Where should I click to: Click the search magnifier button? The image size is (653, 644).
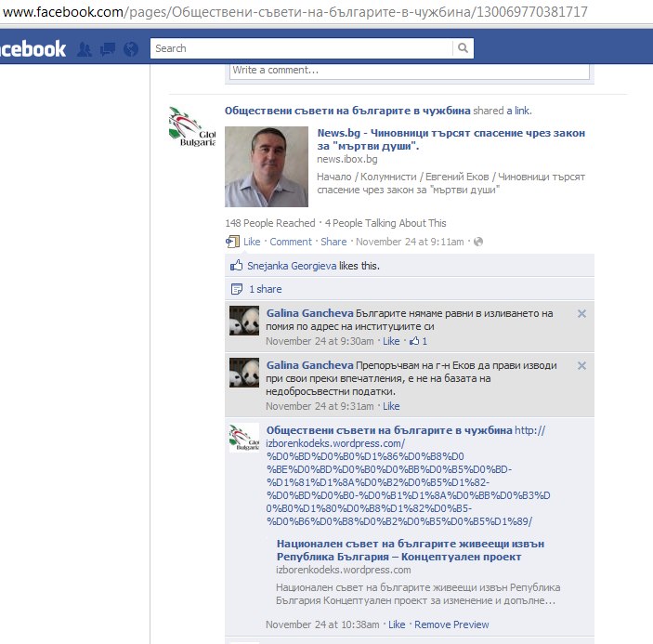[x=463, y=48]
